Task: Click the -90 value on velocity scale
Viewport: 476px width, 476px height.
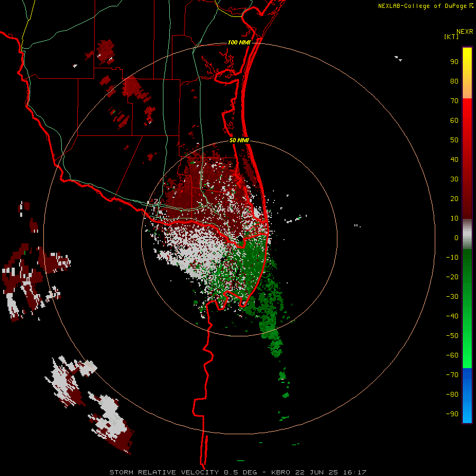Action: pyautogui.click(x=452, y=414)
